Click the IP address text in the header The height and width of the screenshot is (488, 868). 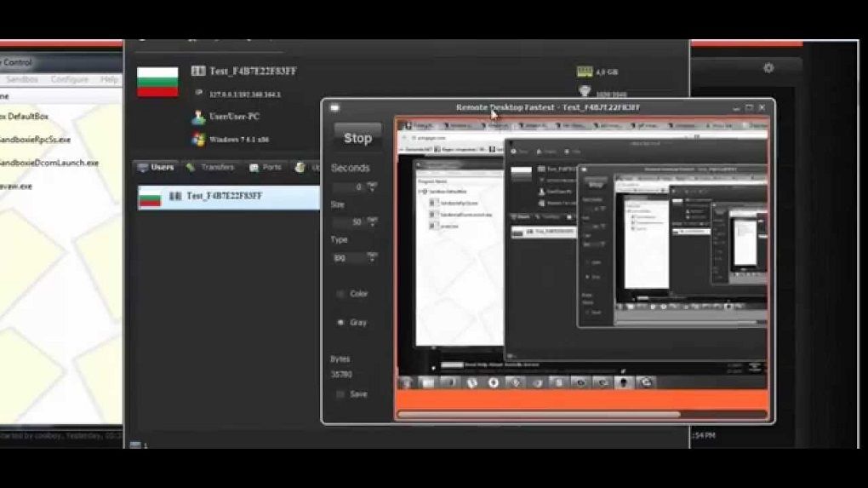tap(245, 95)
